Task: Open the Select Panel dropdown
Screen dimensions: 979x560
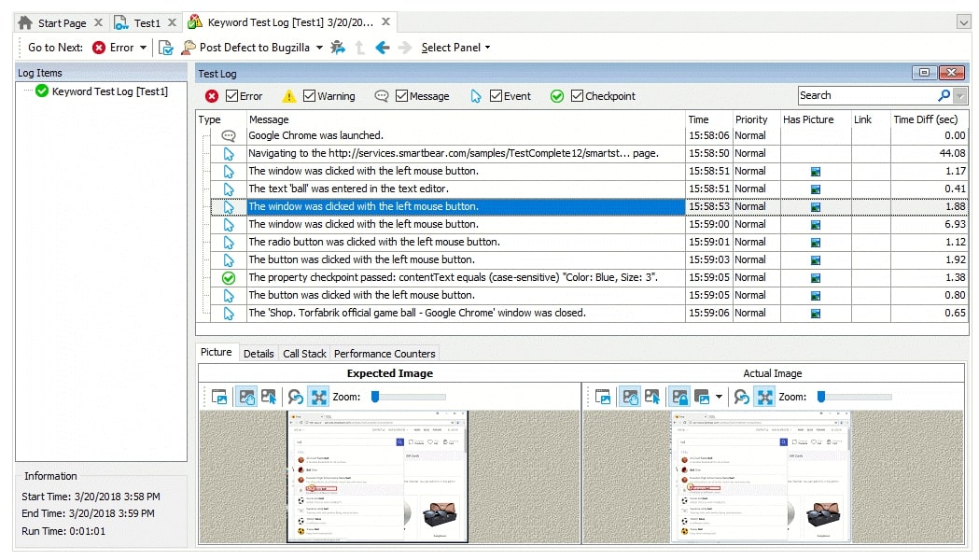Action: pyautogui.click(x=455, y=48)
